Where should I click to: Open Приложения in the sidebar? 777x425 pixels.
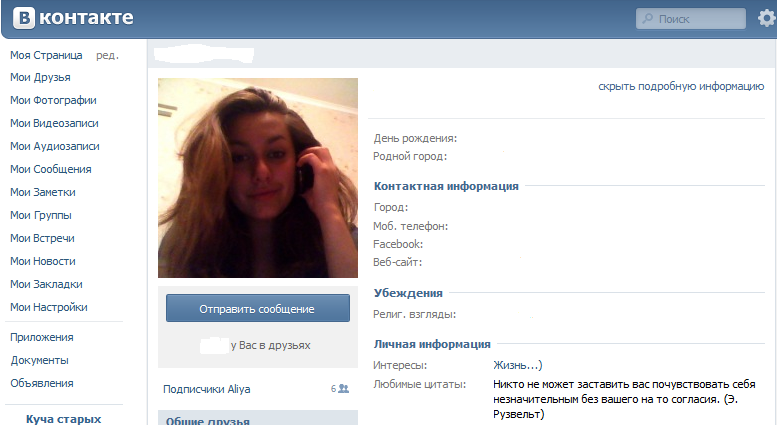pyautogui.click(x=42, y=337)
